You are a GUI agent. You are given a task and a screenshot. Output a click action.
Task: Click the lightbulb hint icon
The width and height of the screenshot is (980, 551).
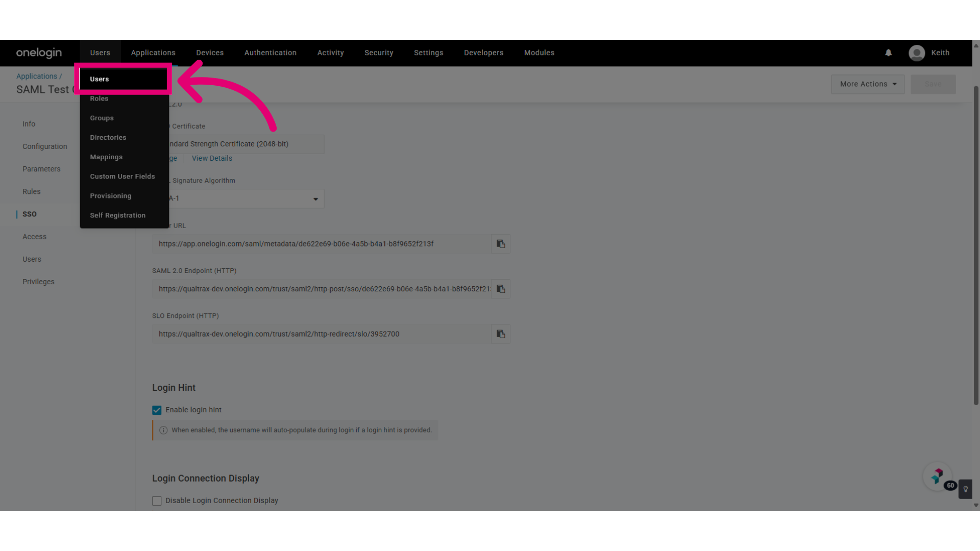point(965,489)
